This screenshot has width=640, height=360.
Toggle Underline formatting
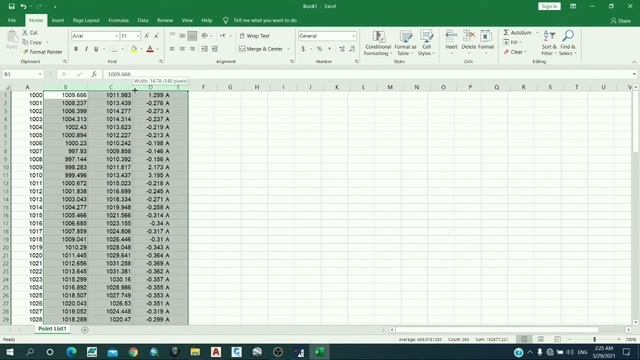point(96,49)
